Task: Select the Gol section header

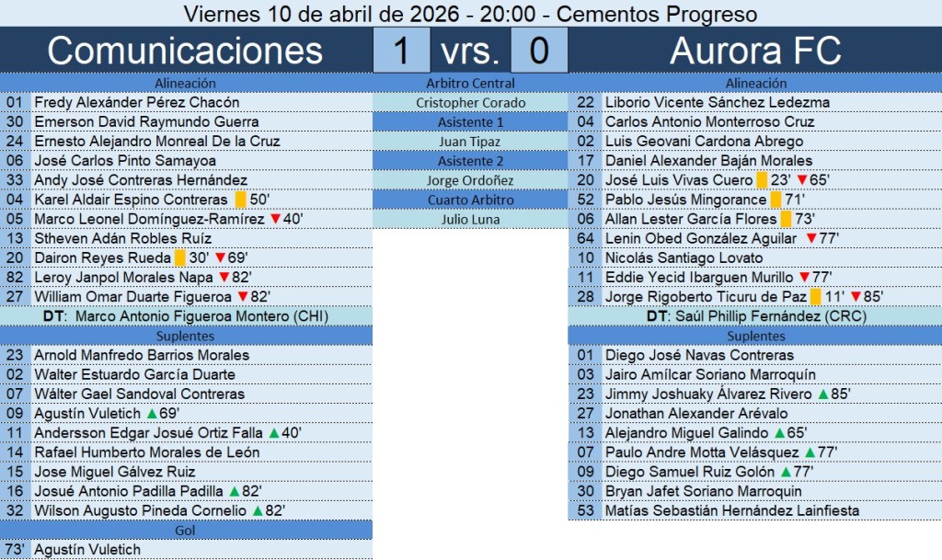Action: [x=186, y=531]
